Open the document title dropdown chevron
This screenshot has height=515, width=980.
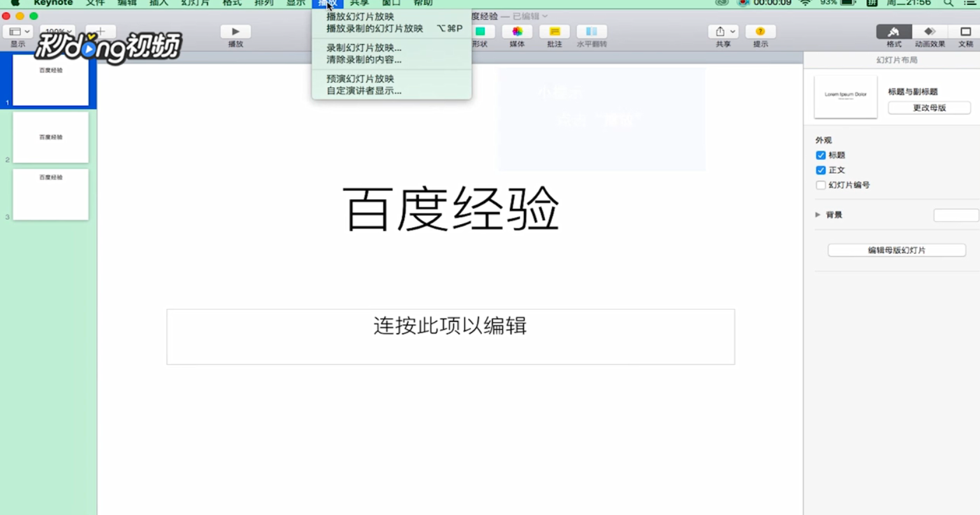(544, 17)
